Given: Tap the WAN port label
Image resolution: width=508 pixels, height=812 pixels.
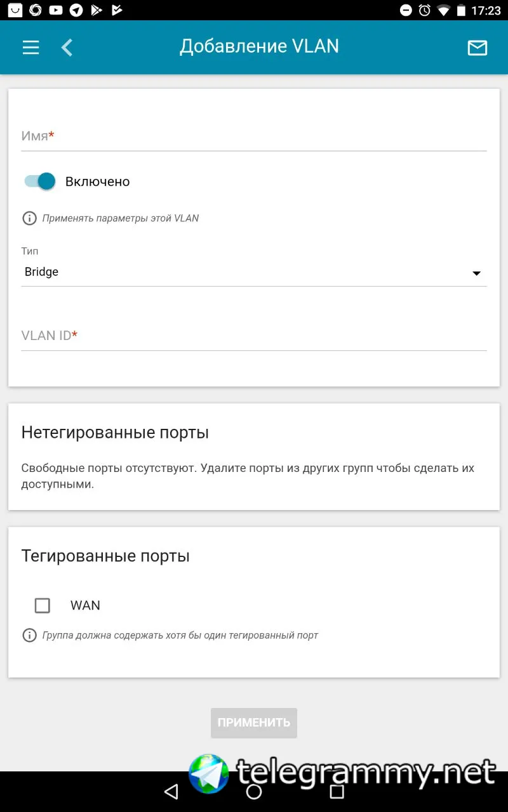Looking at the screenshot, I should coord(85,605).
